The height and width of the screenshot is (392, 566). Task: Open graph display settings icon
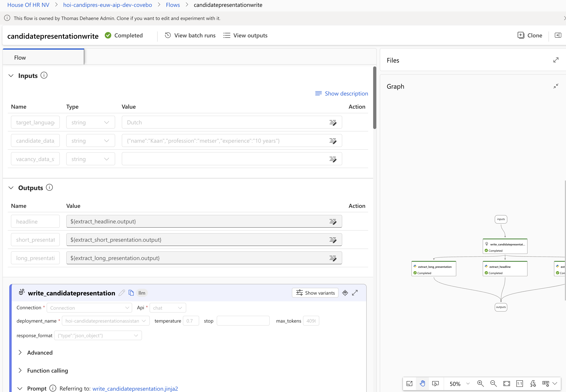coord(546,384)
